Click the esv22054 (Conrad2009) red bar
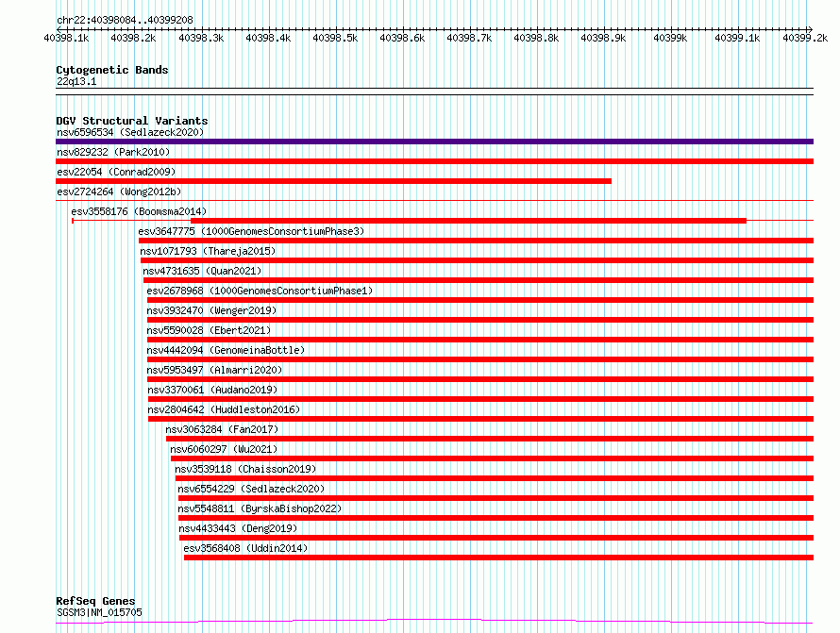Viewport: 840px width, 633px height. pos(333,181)
